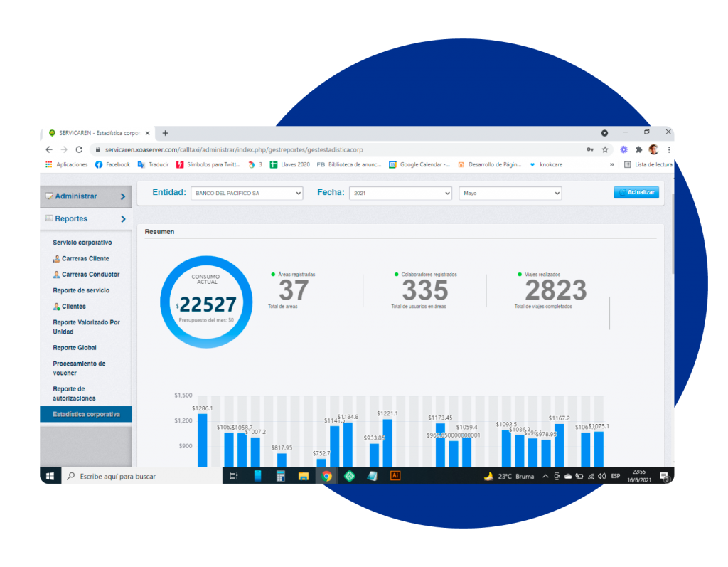The image size is (728, 567).
Task: Click the Actualizar button
Action: point(636,192)
